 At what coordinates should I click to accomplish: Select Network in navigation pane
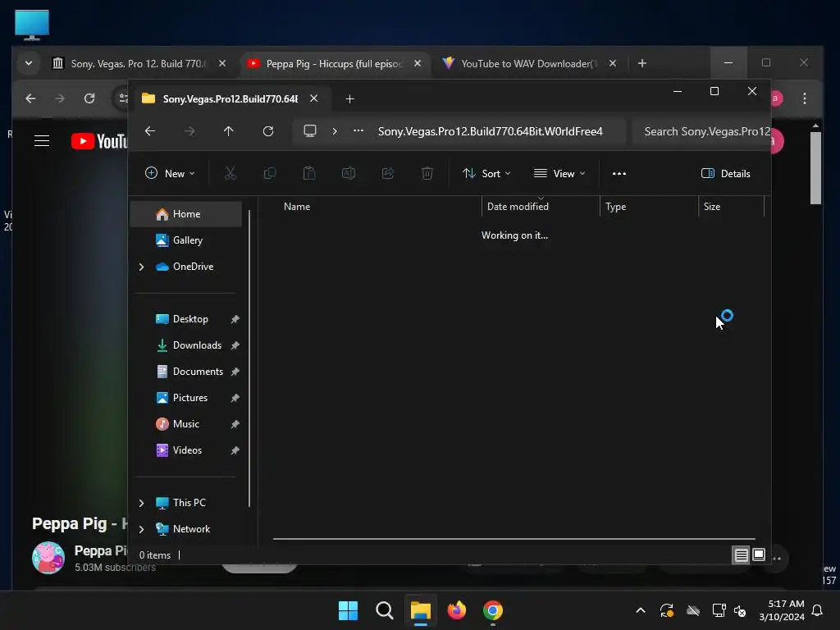click(x=190, y=529)
